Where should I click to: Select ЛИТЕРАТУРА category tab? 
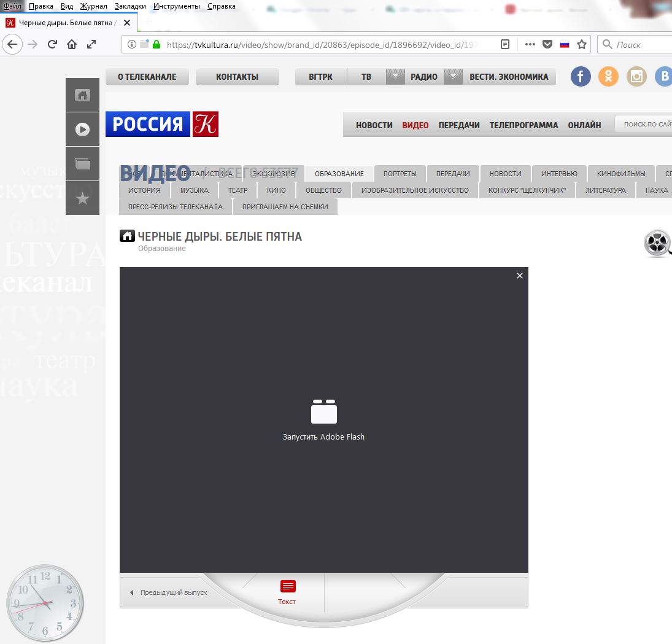[605, 190]
